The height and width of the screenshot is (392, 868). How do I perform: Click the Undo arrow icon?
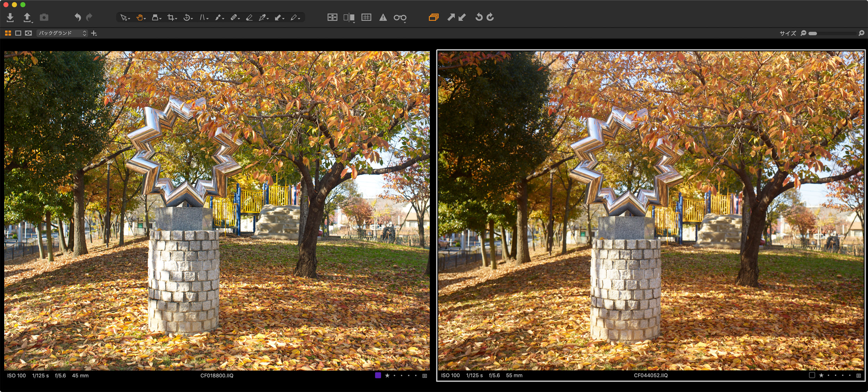[78, 17]
